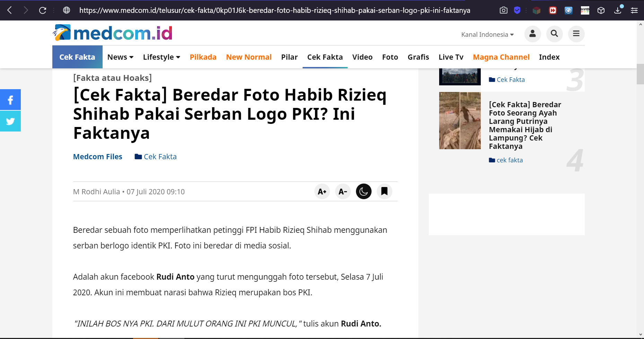Open the hamburger menu icon
The height and width of the screenshot is (339, 644).
[x=576, y=34]
